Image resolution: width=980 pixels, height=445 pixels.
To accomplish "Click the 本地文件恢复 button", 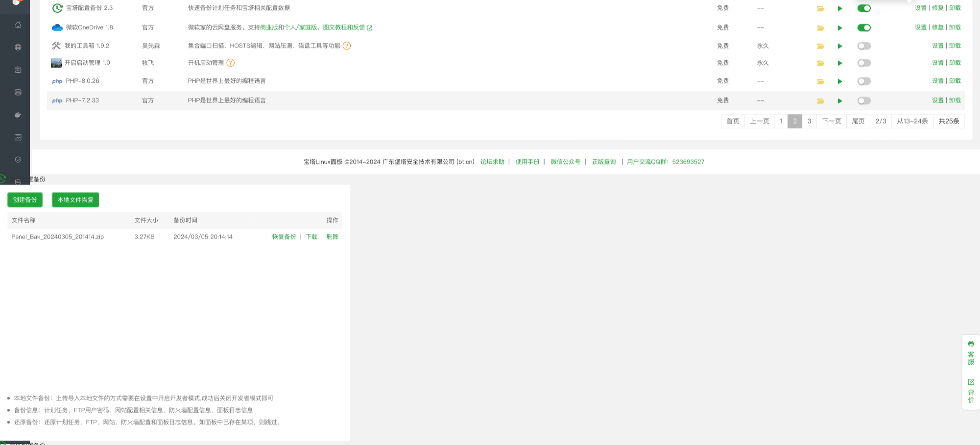I will click(x=75, y=200).
